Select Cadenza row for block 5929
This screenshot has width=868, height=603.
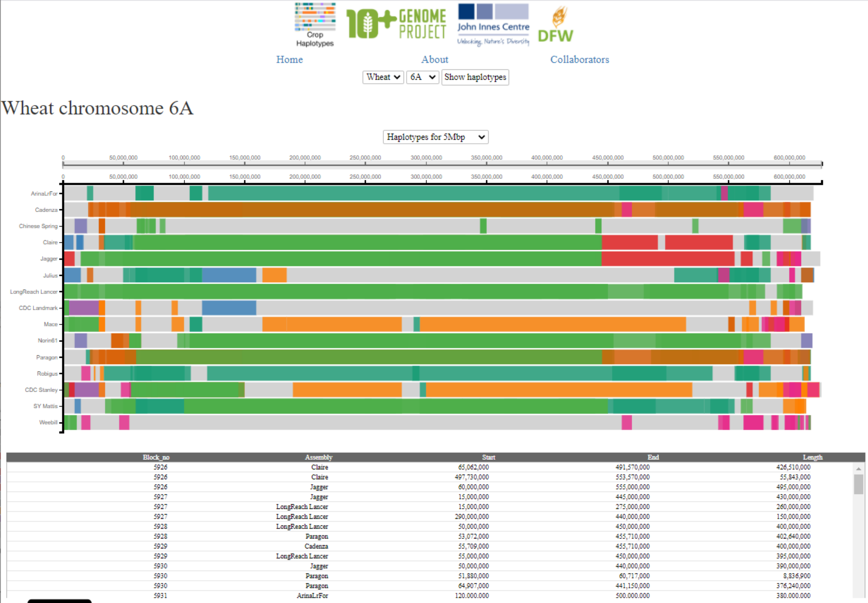pos(430,546)
